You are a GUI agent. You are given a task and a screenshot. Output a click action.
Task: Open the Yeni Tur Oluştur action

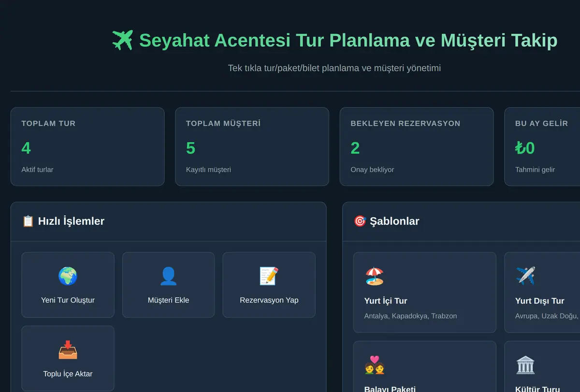pyautogui.click(x=68, y=285)
